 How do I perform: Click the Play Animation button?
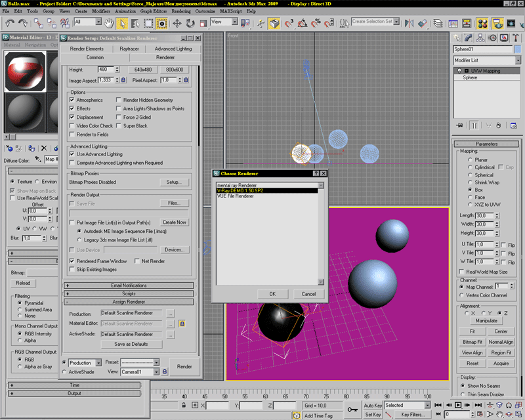point(458,405)
